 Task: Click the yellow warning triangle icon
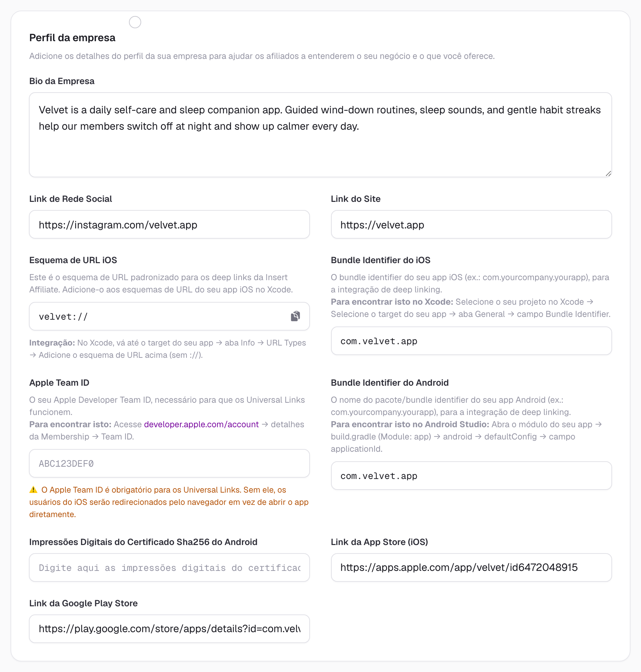pyautogui.click(x=33, y=490)
